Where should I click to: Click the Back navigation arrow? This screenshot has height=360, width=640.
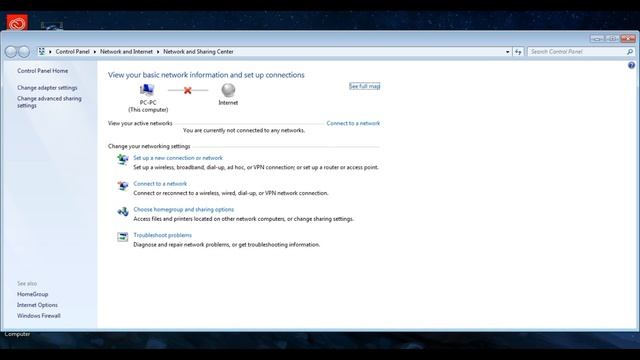click(11, 52)
